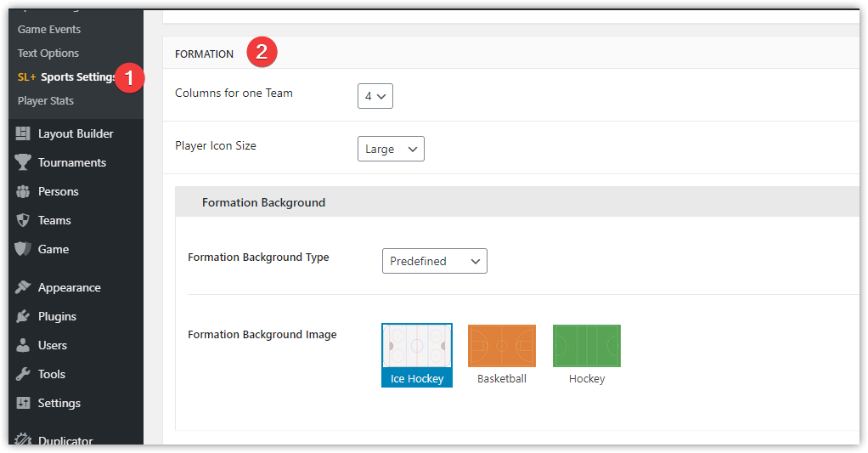868x453 pixels.
Task: Click the FORMATION section heading
Action: point(205,54)
